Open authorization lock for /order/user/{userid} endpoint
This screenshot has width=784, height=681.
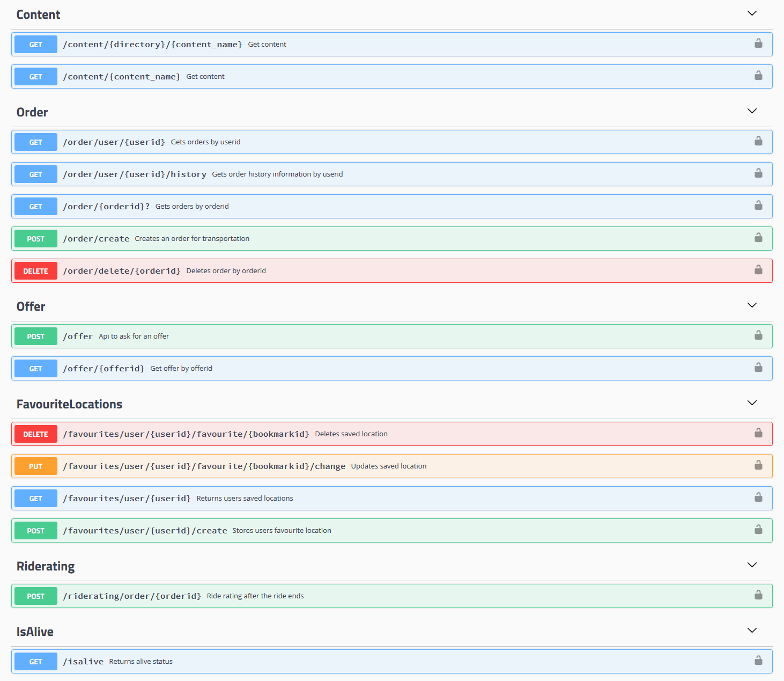tap(758, 141)
